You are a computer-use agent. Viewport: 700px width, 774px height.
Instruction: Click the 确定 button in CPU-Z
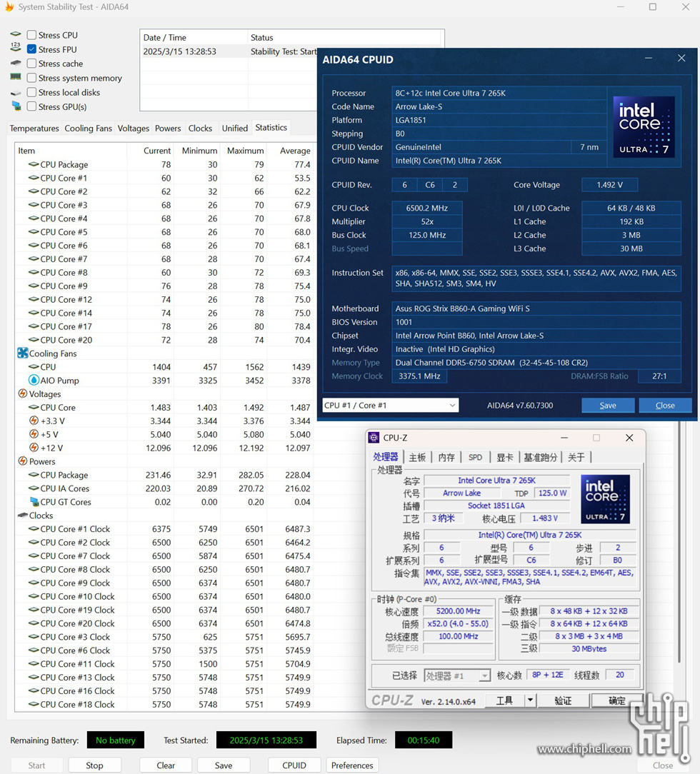[616, 700]
